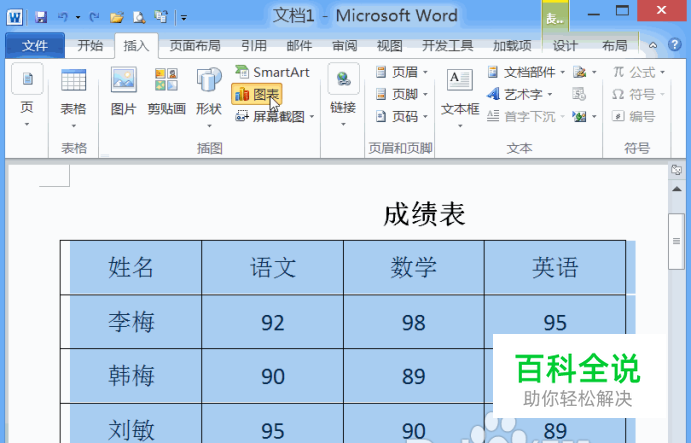Redo the last action
The height and width of the screenshot is (443, 691).
(94, 17)
